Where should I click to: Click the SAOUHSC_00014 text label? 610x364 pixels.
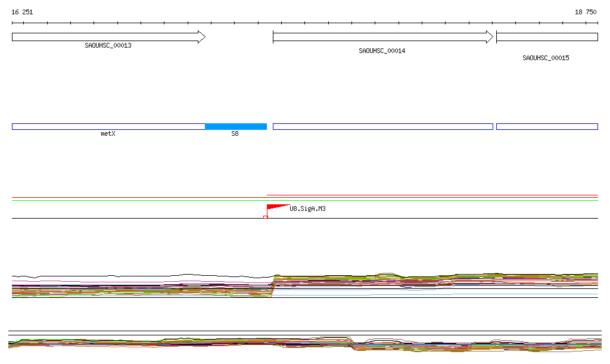pyautogui.click(x=382, y=51)
